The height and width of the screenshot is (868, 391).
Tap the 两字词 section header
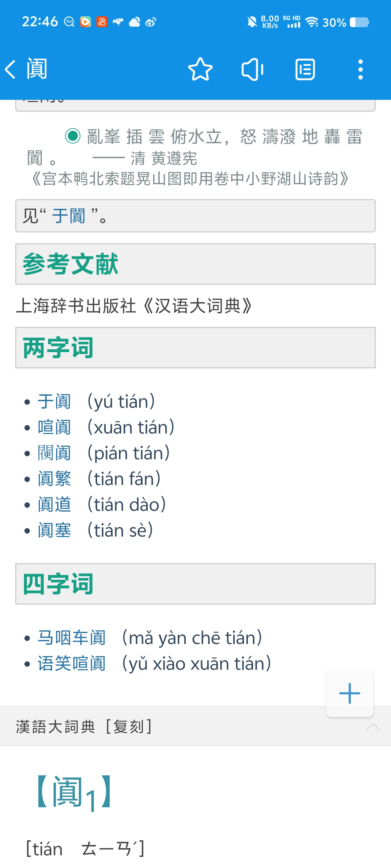pos(195,347)
